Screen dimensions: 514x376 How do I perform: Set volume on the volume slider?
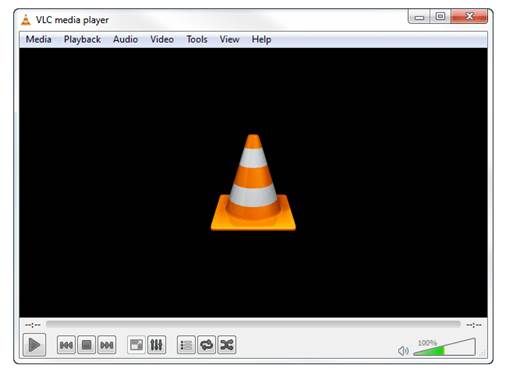point(444,347)
